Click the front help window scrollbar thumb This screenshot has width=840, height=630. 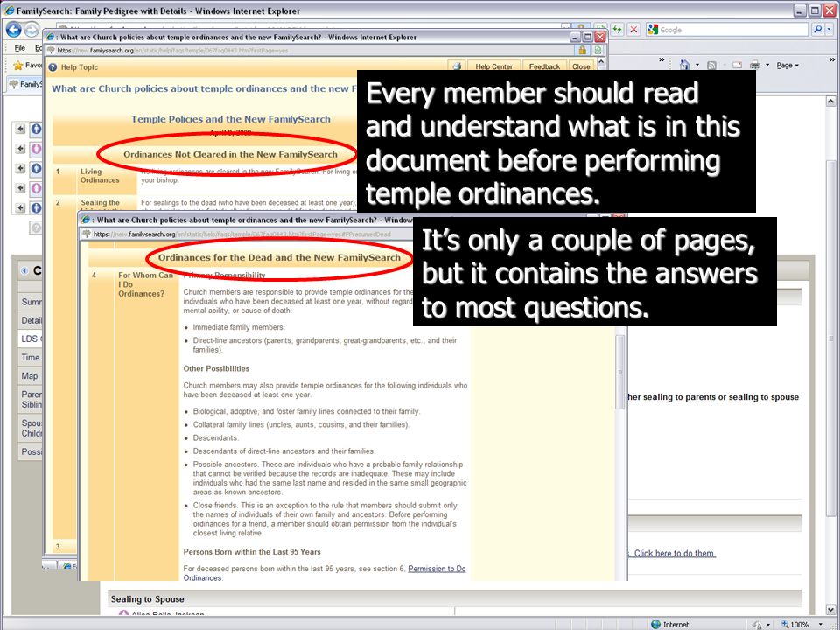[x=620, y=372]
